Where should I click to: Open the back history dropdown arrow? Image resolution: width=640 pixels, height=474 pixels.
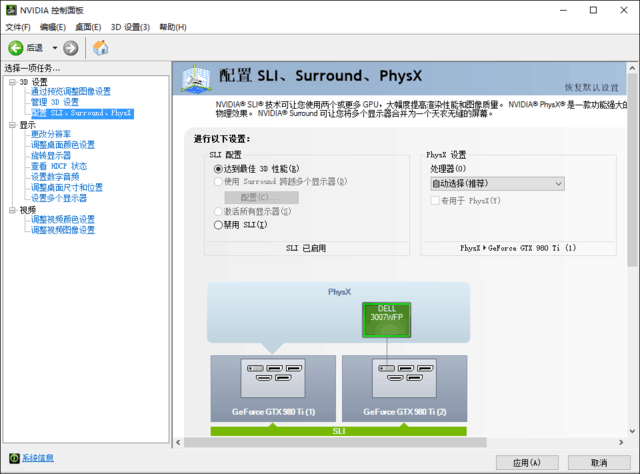point(55,48)
